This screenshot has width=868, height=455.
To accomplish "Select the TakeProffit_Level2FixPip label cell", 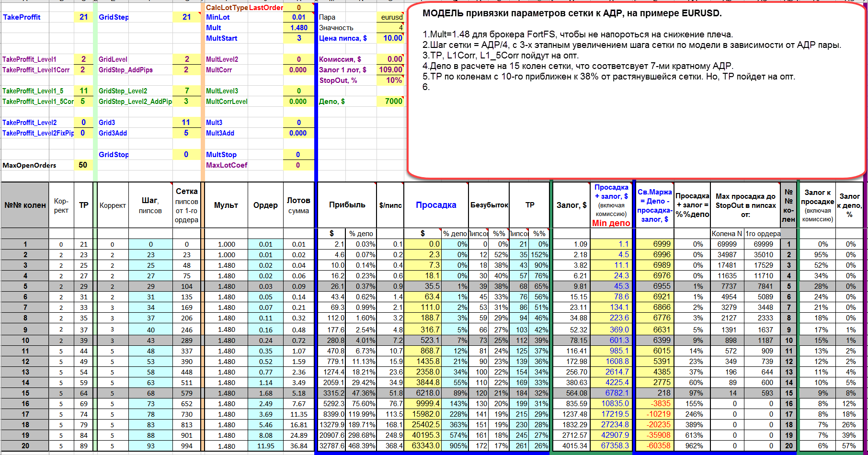I will tap(37, 133).
